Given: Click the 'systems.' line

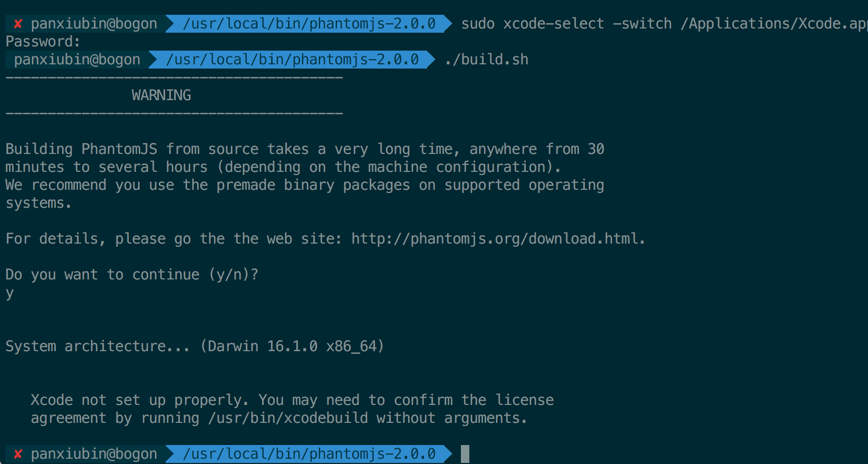Looking at the screenshot, I should [38, 203].
